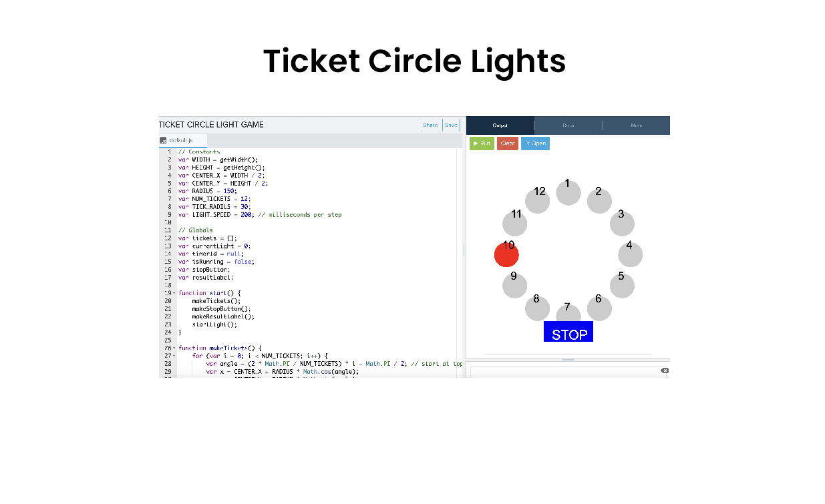
Task: Click the red lit ticket number 10
Action: 506,254
